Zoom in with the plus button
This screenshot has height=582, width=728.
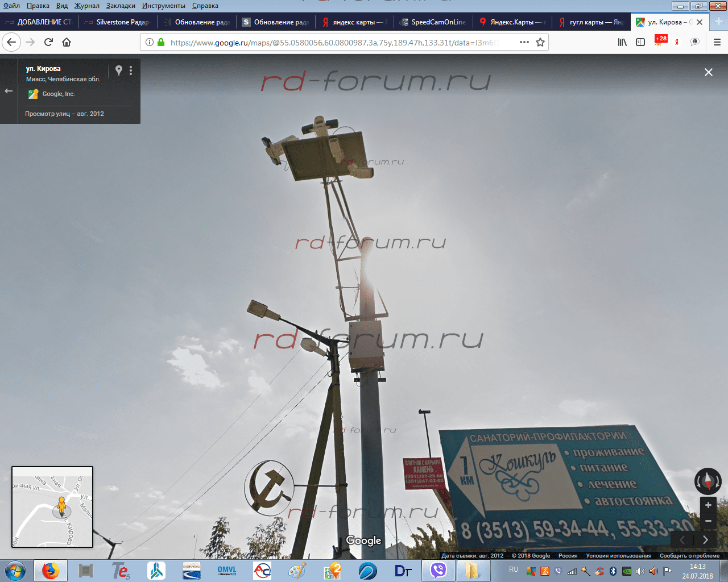pyautogui.click(x=708, y=505)
